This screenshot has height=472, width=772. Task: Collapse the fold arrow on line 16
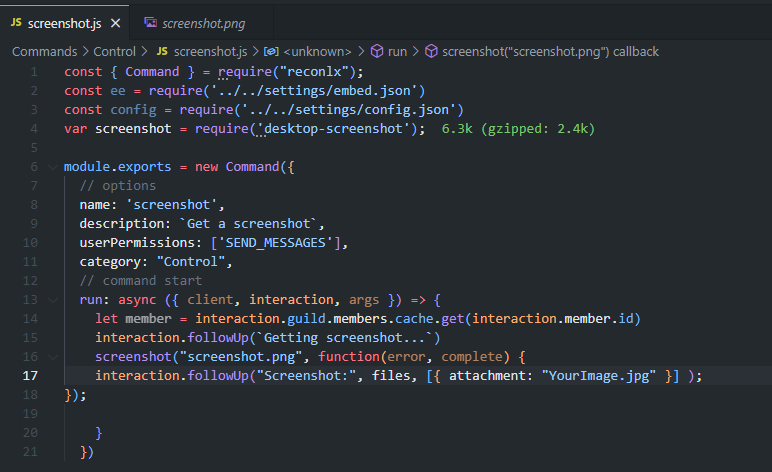pos(53,357)
